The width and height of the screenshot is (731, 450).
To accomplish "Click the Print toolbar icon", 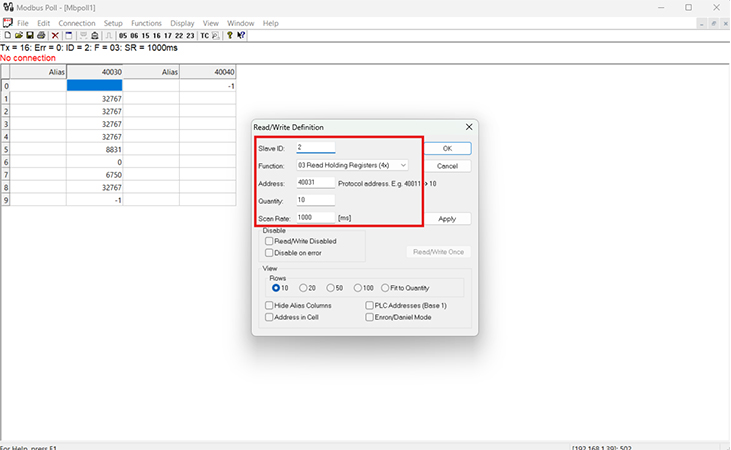I will (41, 35).
